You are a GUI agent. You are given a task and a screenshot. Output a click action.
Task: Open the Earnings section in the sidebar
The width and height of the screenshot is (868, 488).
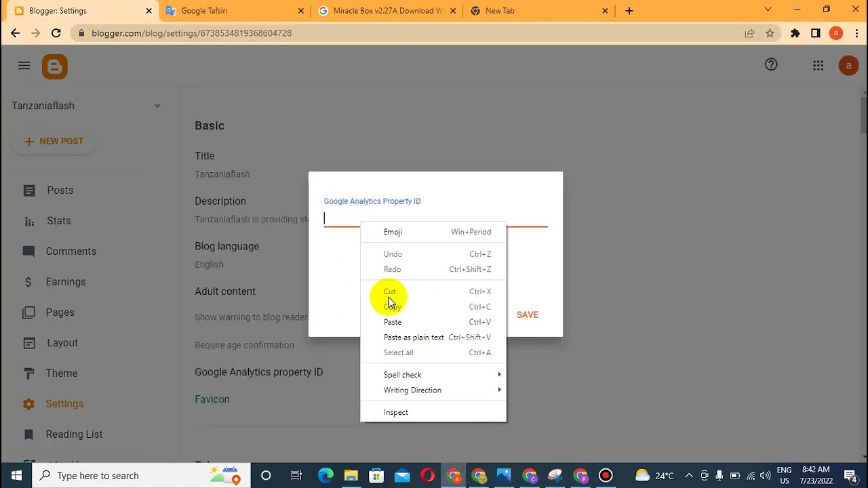point(66,282)
